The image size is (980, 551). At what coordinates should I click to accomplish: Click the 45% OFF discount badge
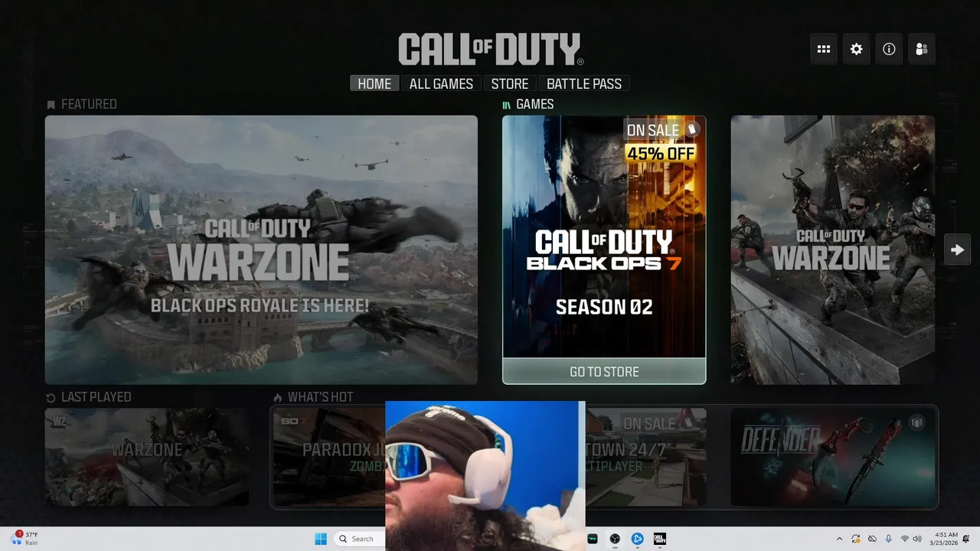(661, 153)
